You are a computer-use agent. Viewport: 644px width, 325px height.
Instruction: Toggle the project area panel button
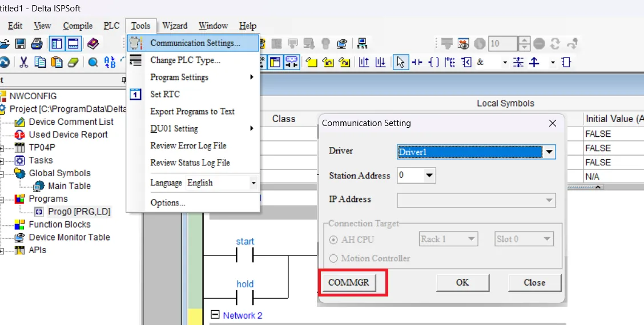click(x=56, y=43)
